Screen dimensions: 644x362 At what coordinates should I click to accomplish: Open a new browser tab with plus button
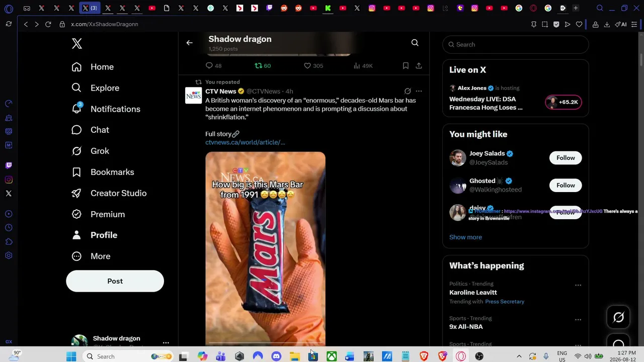pos(576,8)
